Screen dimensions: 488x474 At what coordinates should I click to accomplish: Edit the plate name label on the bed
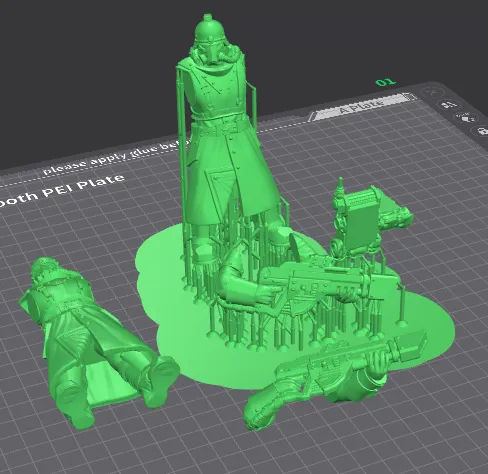click(x=361, y=108)
